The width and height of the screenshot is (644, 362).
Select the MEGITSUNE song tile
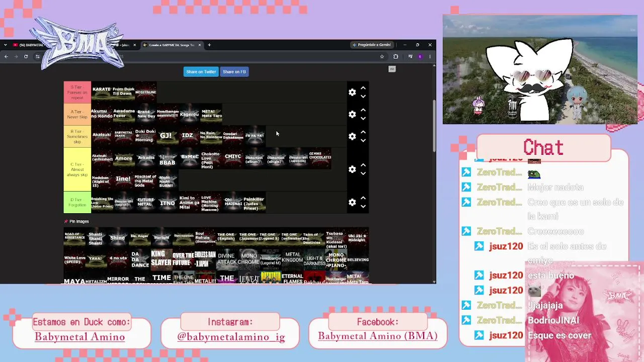(x=145, y=92)
